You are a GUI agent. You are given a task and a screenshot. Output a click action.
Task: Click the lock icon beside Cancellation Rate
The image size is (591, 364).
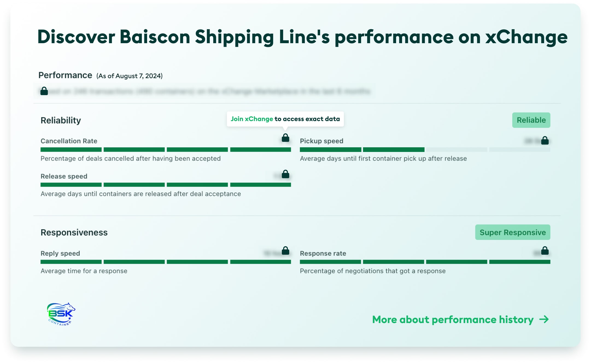point(285,138)
